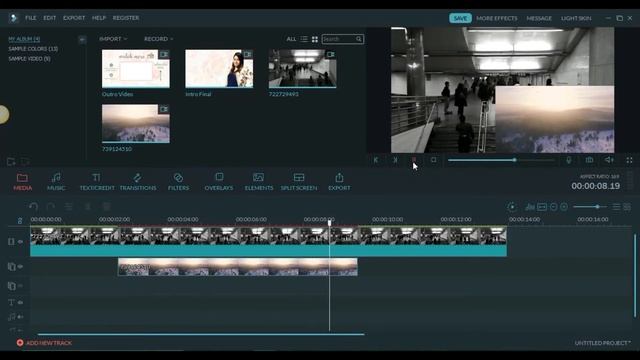Zoom in the timeline
640x360 pixels.
click(564, 207)
